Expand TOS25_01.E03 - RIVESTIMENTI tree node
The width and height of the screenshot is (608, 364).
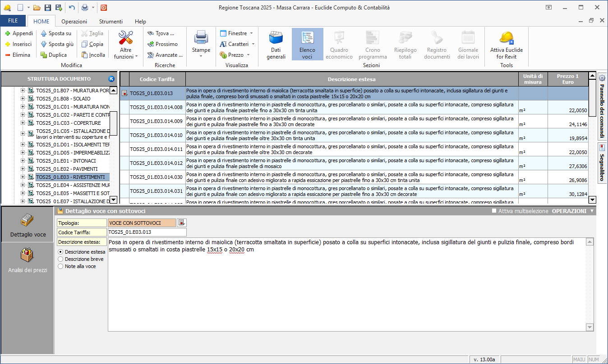click(x=23, y=177)
